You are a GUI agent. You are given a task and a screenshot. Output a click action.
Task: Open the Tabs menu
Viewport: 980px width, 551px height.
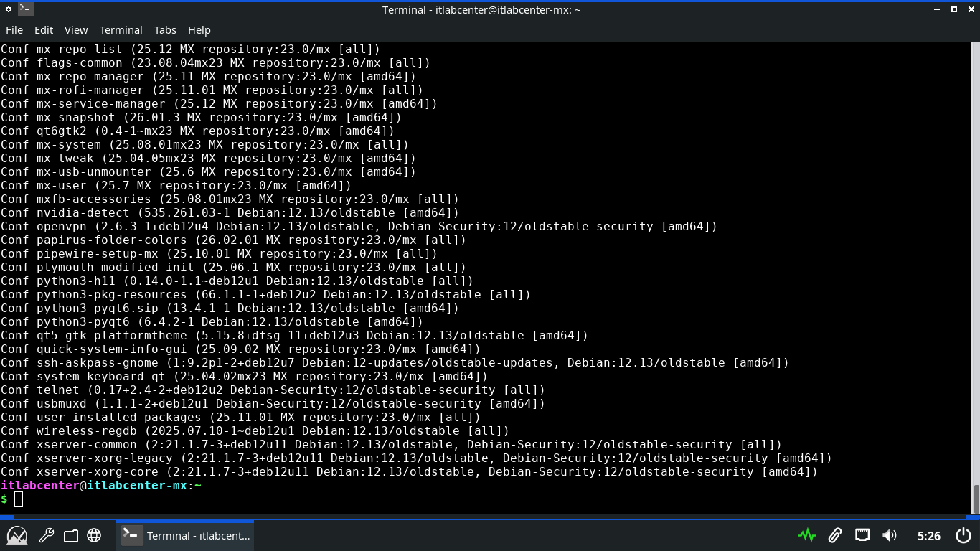click(x=165, y=30)
